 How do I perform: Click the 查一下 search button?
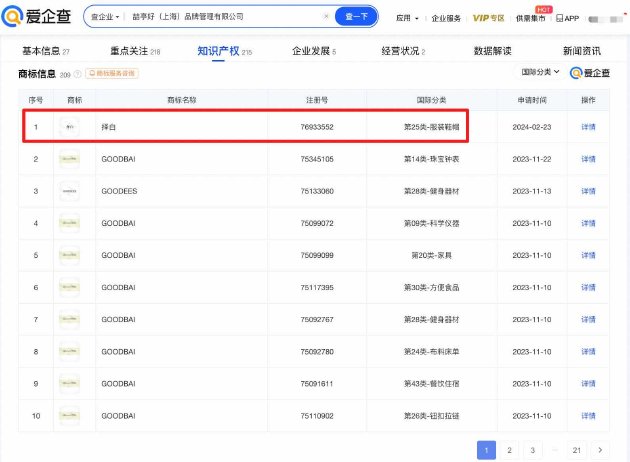point(356,16)
